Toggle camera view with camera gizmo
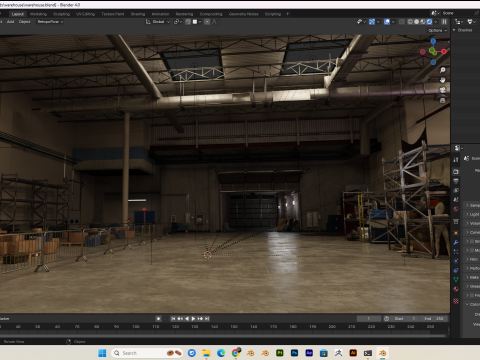 point(442,90)
